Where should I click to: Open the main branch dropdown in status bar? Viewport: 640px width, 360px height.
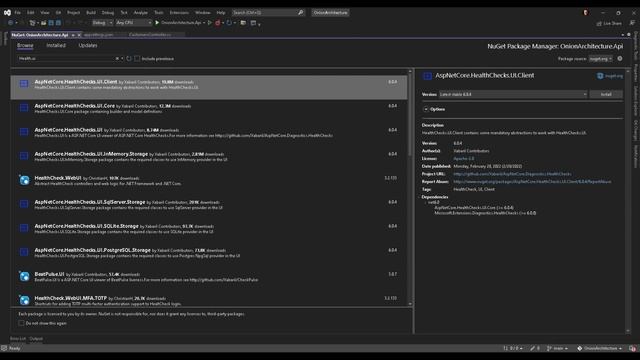[558, 348]
